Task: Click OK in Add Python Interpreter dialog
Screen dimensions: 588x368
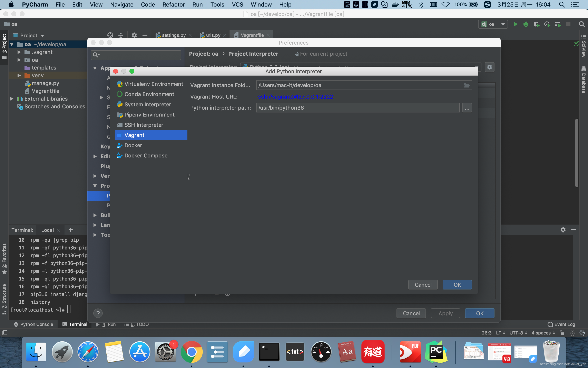Action: pyautogui.click(x=457, y=285)
